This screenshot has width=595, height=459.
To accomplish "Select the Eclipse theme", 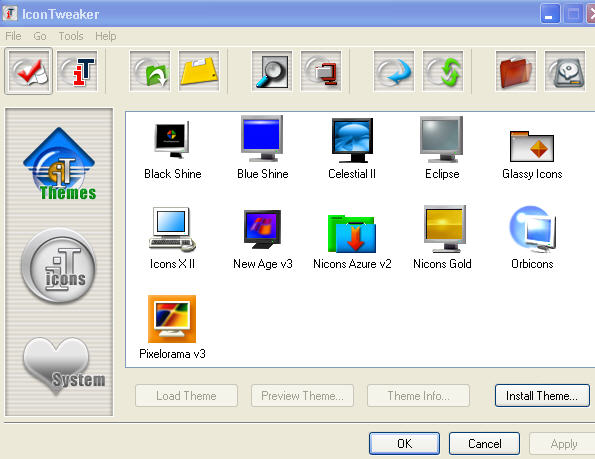I will pos(442,148).
